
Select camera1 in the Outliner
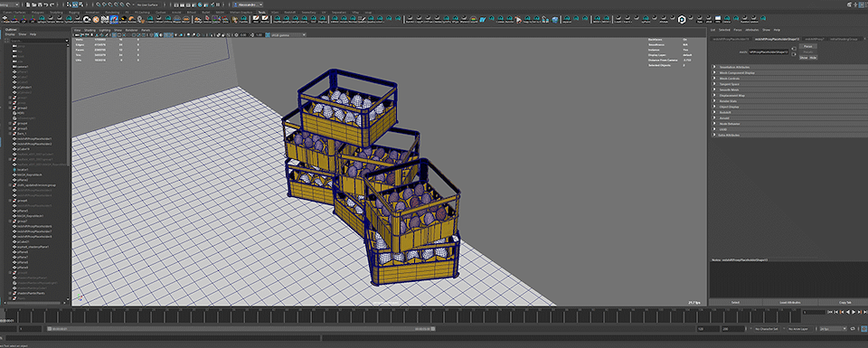(23, 66)
